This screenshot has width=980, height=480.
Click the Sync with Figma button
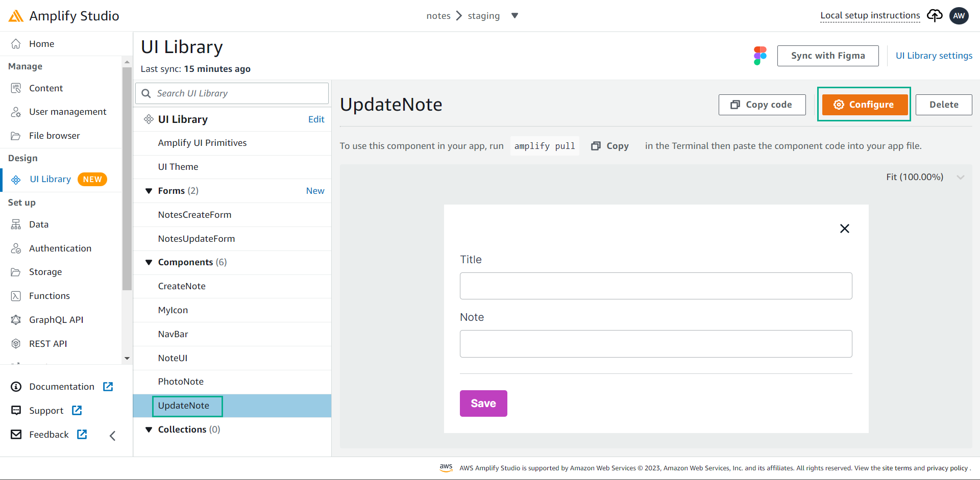click(x=828, y=56)
